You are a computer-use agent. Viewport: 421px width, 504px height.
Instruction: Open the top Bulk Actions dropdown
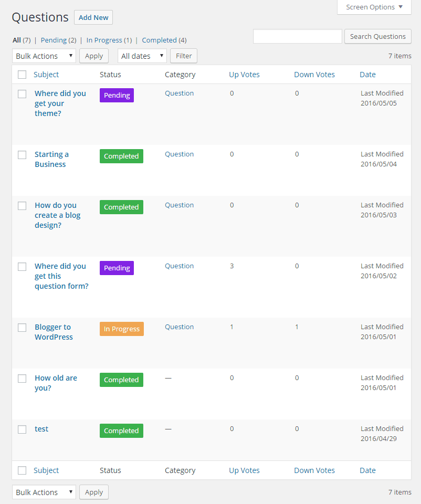tap(44, 56)
